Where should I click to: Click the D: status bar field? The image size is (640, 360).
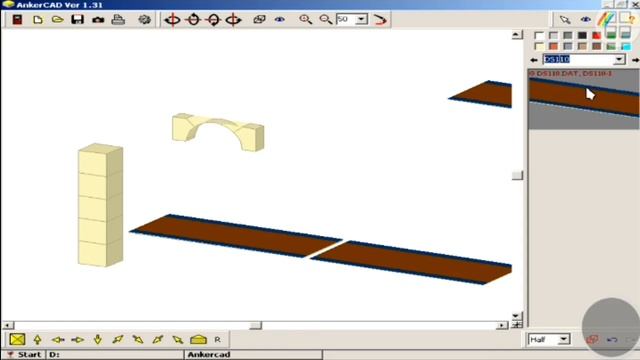pos(116,354)
